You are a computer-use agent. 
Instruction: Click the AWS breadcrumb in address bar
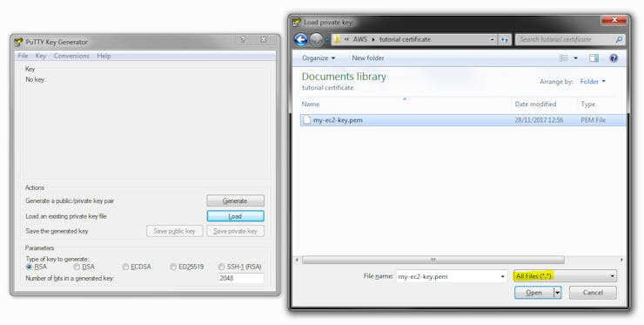(x=360, y=39)
